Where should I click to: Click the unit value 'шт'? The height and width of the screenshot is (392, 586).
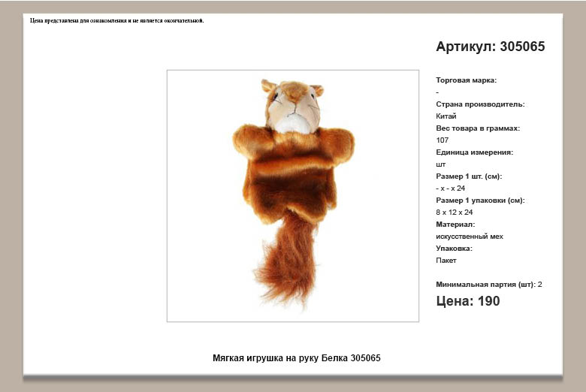point(440,164)
